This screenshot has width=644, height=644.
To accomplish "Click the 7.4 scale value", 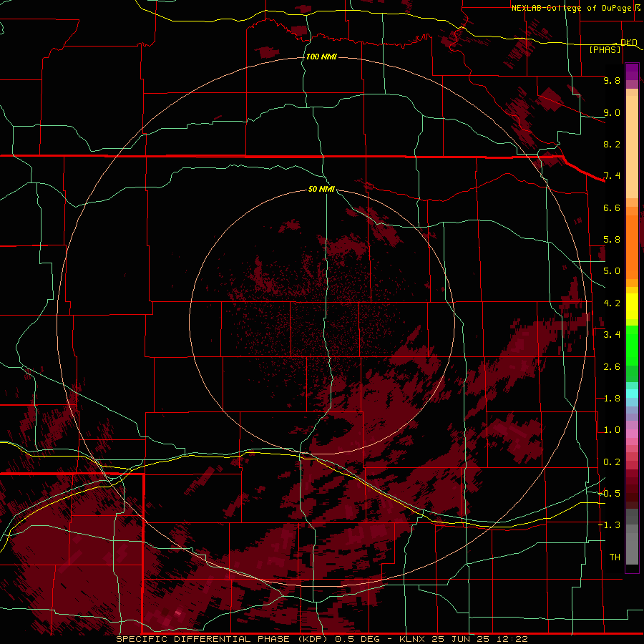I will pos(612,176).
